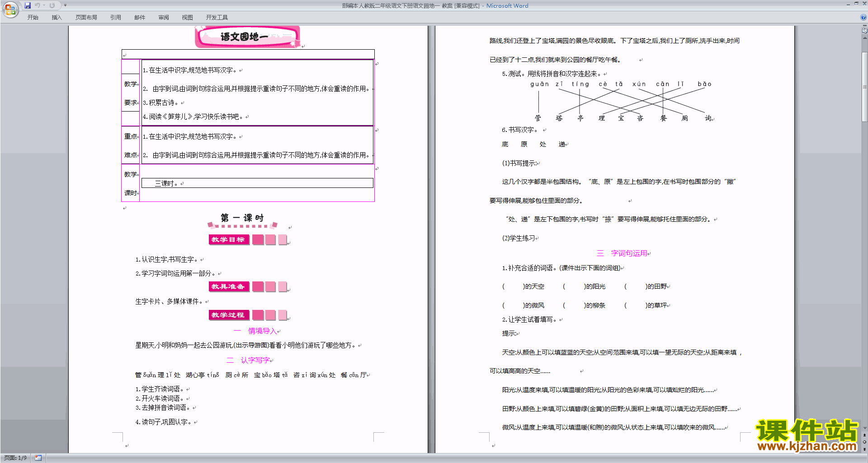
Task: Click the page count 页面: 1/9 indicator
Action: click(15, 458)
